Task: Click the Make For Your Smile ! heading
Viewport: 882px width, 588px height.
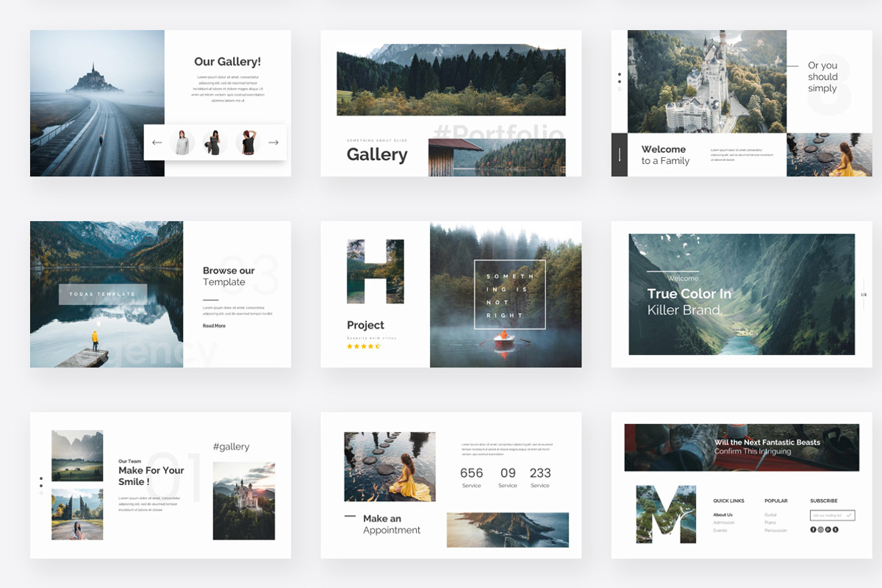Action: [151, 476]
